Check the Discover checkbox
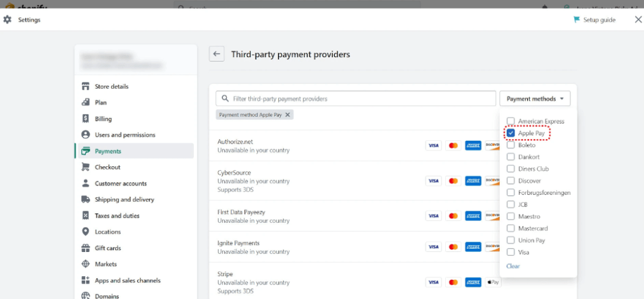Image resolution: width=644 pixels, height=299 pixels. 511,181
